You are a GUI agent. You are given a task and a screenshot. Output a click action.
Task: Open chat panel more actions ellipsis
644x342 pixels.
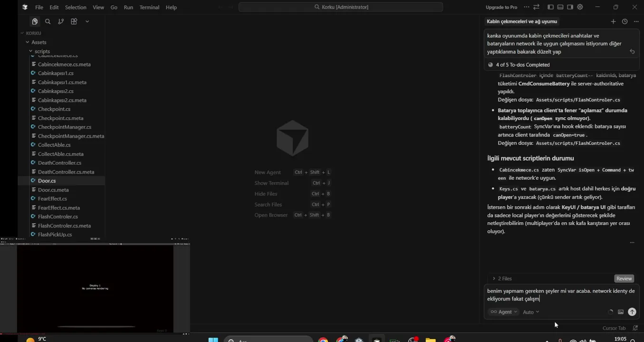click(636, 21)
